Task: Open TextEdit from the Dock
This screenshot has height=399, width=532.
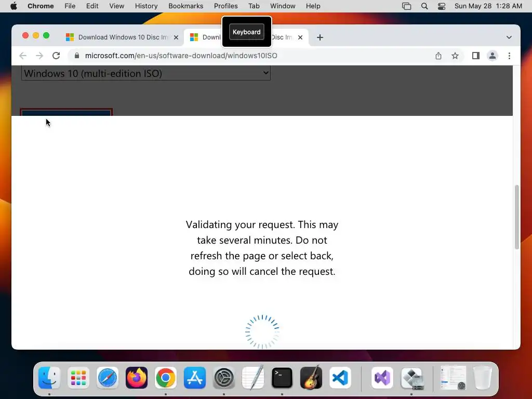Action: pyautogui.click(x=253, y=378)
